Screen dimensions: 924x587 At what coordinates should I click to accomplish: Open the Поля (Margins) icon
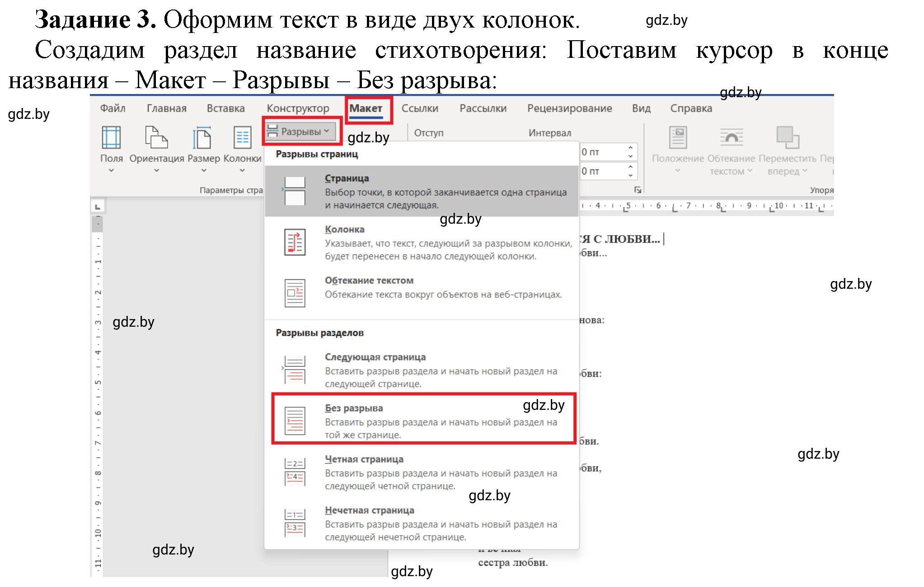click(111, 137)
